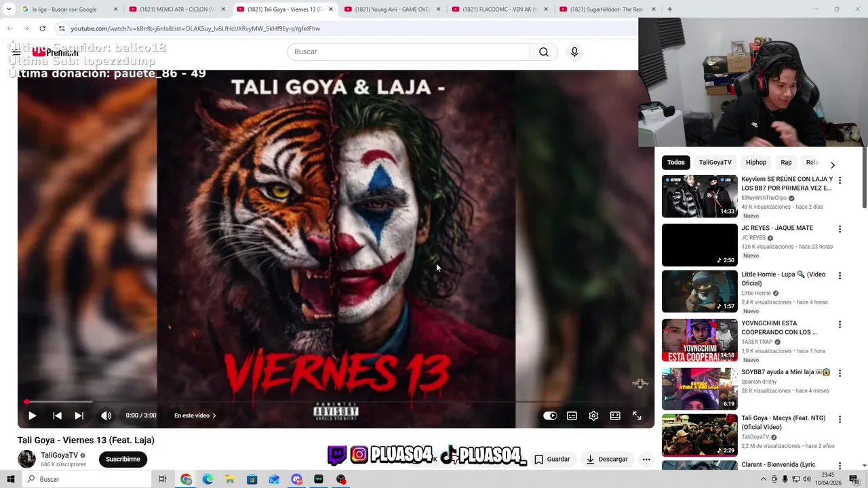Viewport: 868px width, 488px height.
Task: Open TaliGoyaTV channel name link
Action: tap(60, 455)
